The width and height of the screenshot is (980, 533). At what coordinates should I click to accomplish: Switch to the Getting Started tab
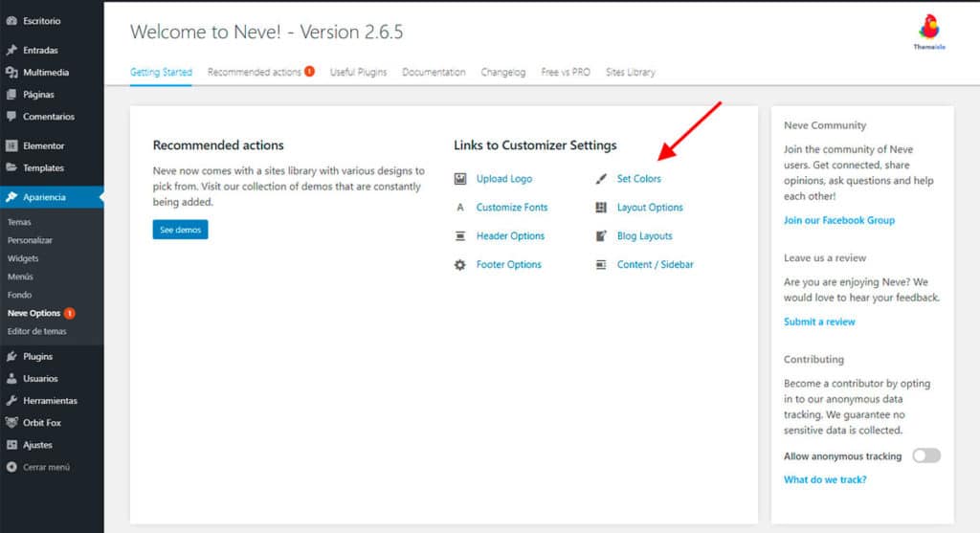click(161, 73)
